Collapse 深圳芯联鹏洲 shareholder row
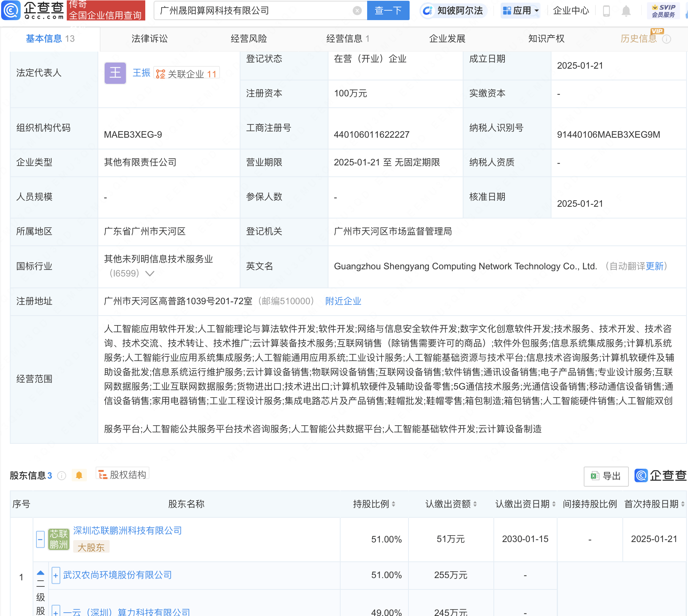The width and height of the screenshot is (688, 616). tap(41, 539)
